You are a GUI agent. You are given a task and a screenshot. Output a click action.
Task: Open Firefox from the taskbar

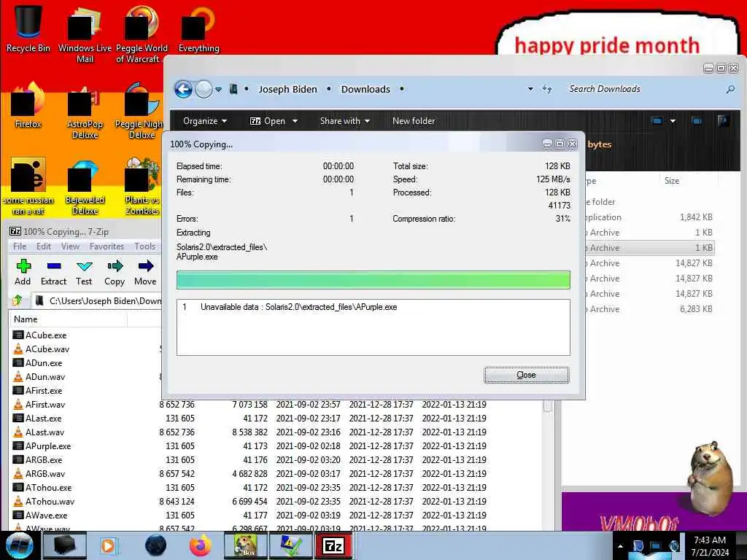pos(200,545)
